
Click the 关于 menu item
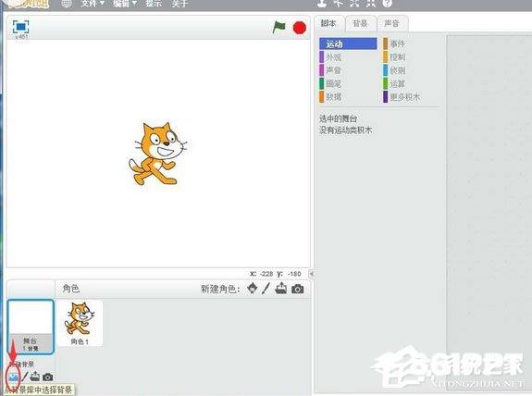(x=179, y=4)
